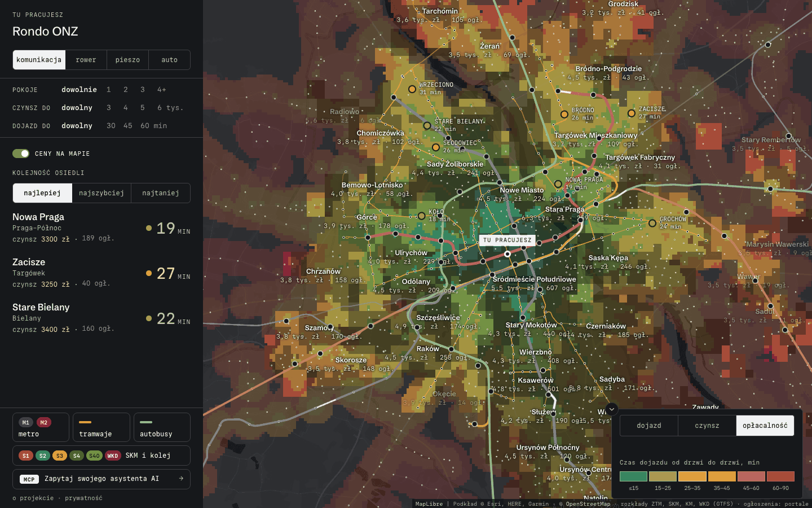This screenshot has height=508, width=812.
Task: Click the Stare Bielany station marker on map
Action: pyautogui.click(x=427, y=126)
